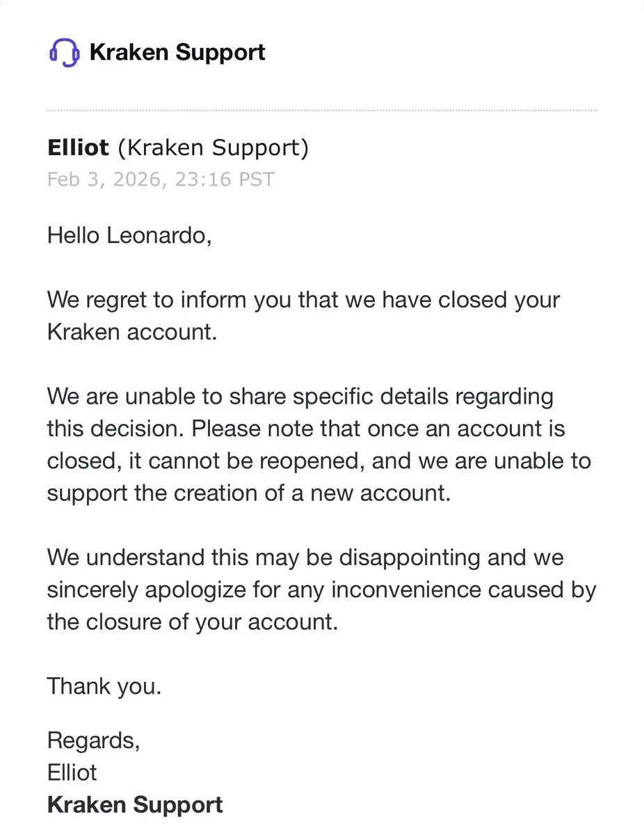Viewport: 644px width, 835px height.
Task: Click the bold sender name Elliot
Action: 78,148
